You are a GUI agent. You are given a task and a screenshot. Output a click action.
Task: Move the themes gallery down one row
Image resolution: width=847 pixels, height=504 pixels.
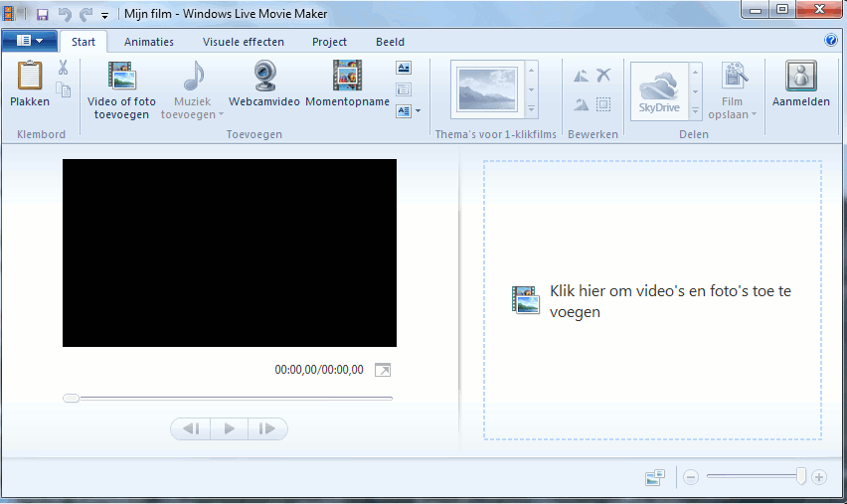click(x=532, y=89)
